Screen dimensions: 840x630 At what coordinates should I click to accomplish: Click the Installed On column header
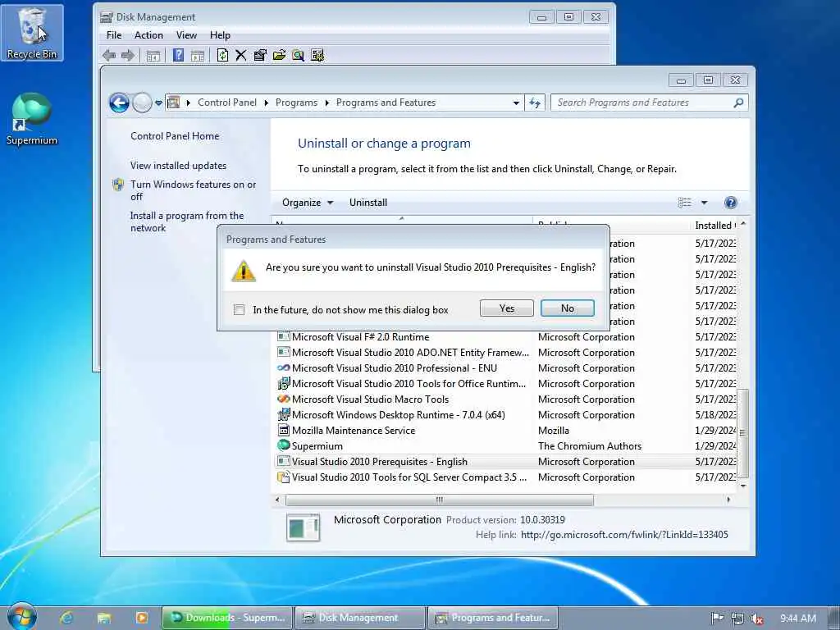pyautogui.click(x=715, y=226)
